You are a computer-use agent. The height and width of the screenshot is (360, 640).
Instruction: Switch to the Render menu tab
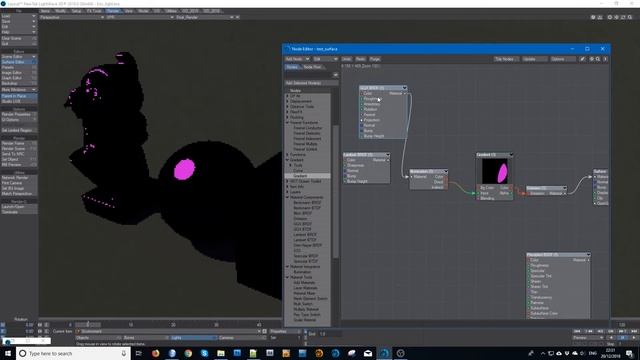click(113, 11)
